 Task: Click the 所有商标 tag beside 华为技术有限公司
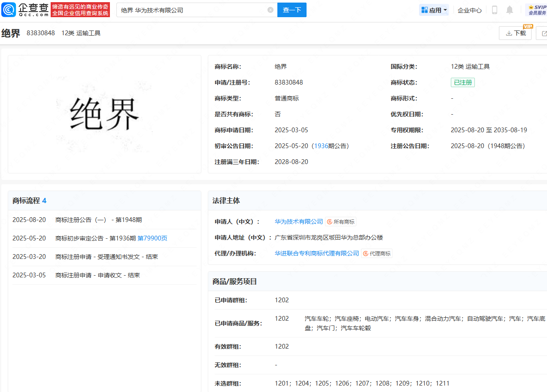pyautogui.click(x=342, y=222)
